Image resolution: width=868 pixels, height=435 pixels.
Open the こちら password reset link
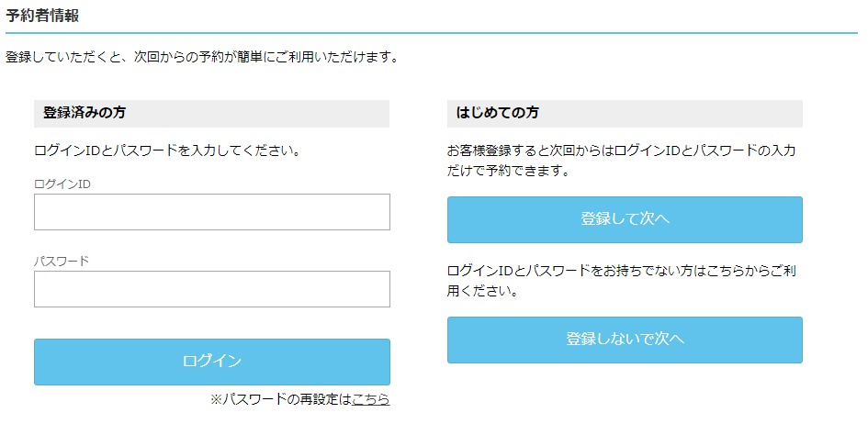[370, 399]
